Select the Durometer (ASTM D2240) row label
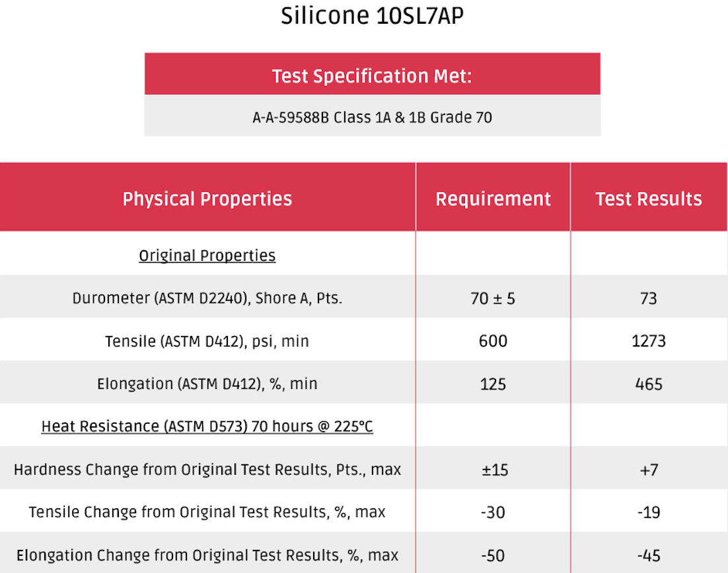This screenshot has width=728, height=573. pyautogui.click(x=207, y=298)
